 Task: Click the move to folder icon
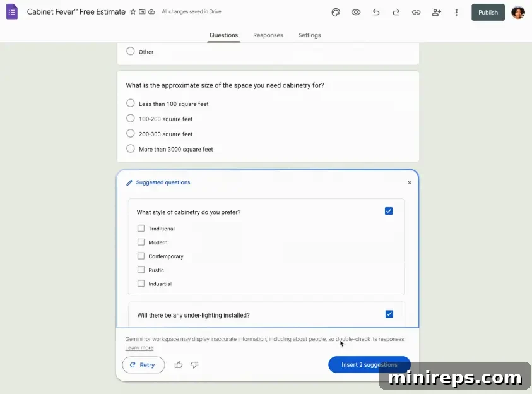[142, 12]
